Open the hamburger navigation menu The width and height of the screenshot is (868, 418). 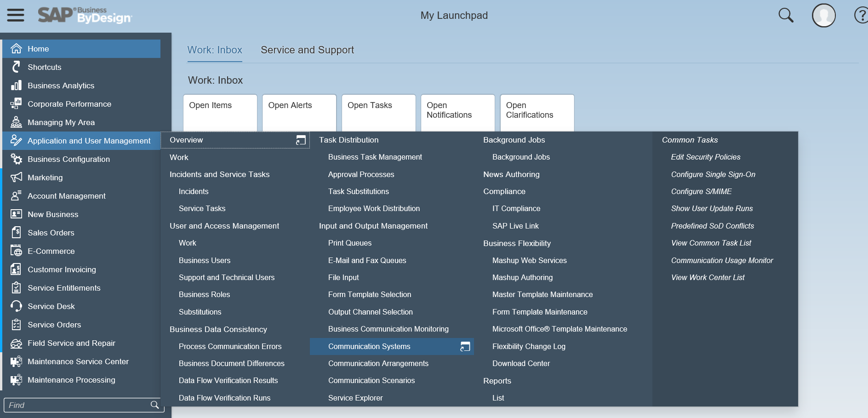pos(16,15)
